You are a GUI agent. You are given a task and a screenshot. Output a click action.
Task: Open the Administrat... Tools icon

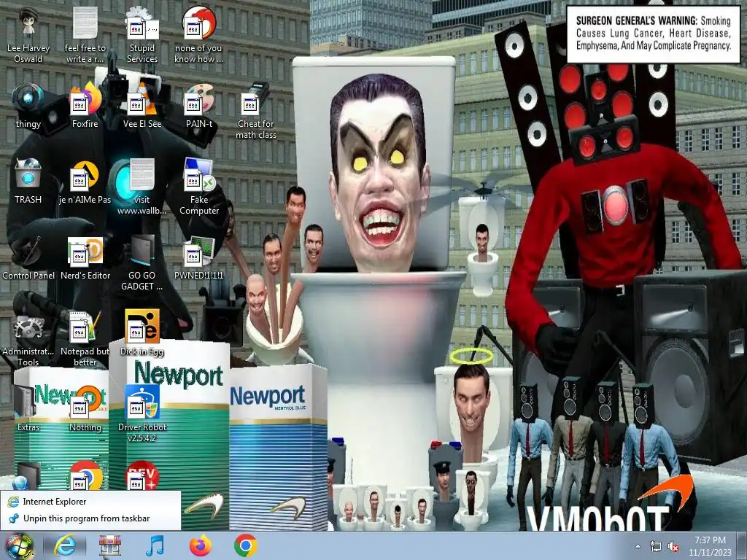coord(28,339)
